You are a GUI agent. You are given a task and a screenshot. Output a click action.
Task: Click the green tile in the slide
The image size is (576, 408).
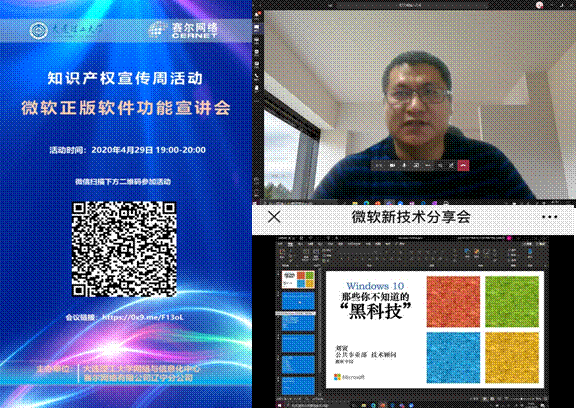click(512, 302)
